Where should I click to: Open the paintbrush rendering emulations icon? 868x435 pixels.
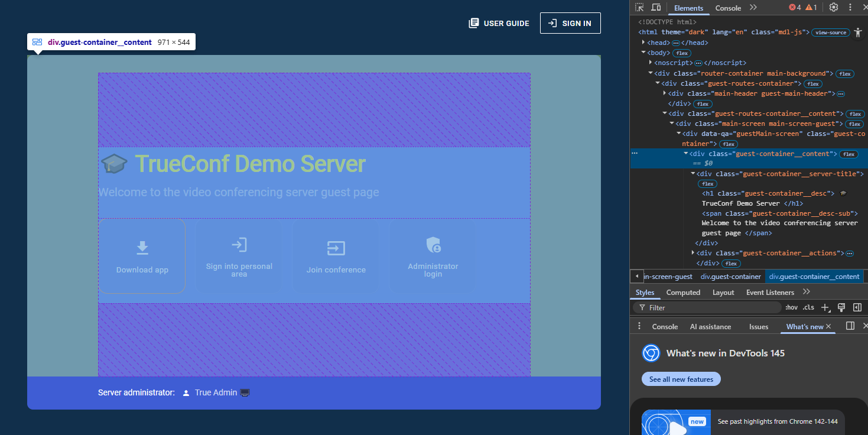(841, 307)
